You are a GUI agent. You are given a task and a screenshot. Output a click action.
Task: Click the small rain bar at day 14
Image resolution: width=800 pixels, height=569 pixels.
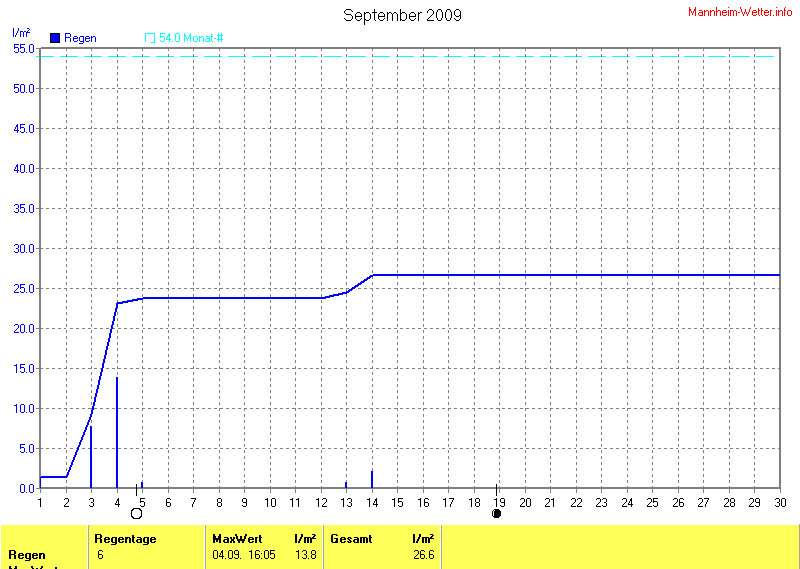coord(372,479)
